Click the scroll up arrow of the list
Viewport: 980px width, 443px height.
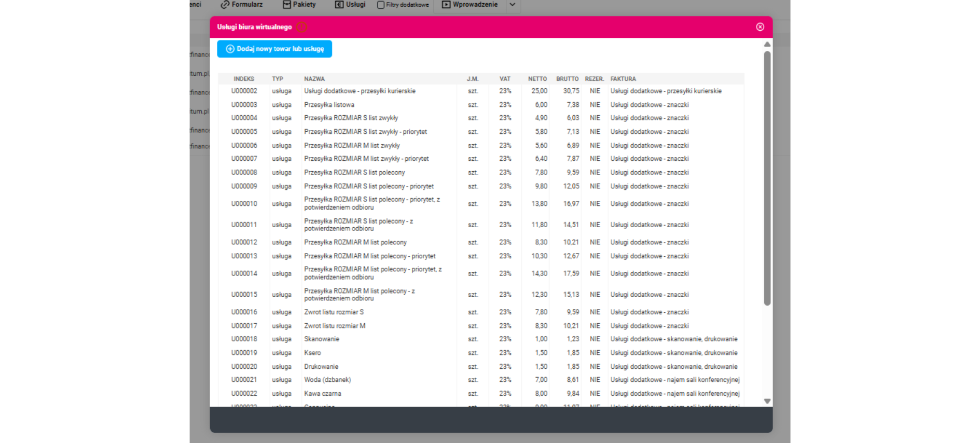767,45
